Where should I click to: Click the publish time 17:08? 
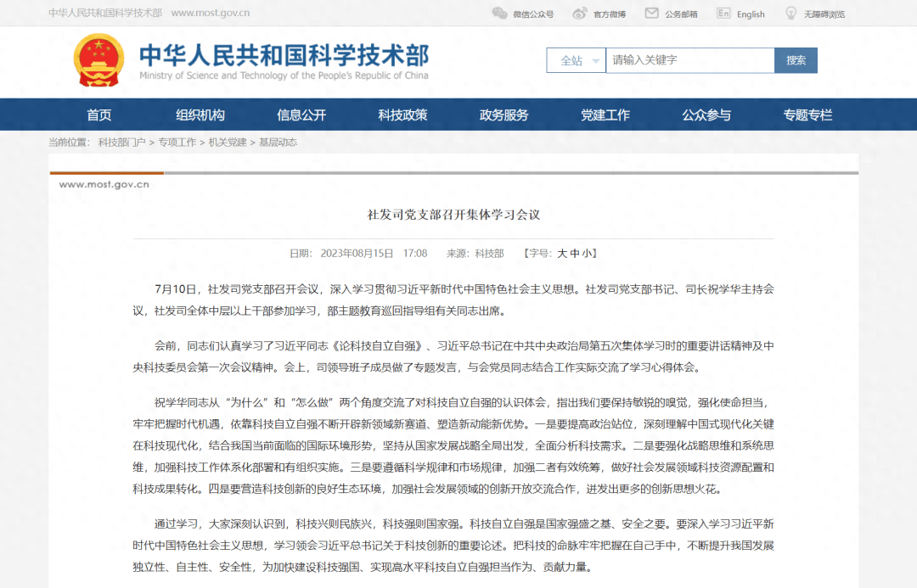coord(415,254)
